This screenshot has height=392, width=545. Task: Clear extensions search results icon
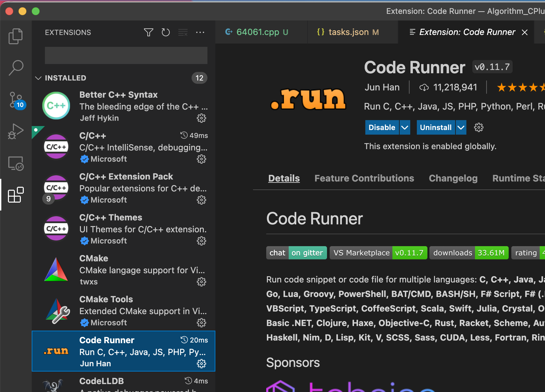pyautogui.click(x=183, y=32)
